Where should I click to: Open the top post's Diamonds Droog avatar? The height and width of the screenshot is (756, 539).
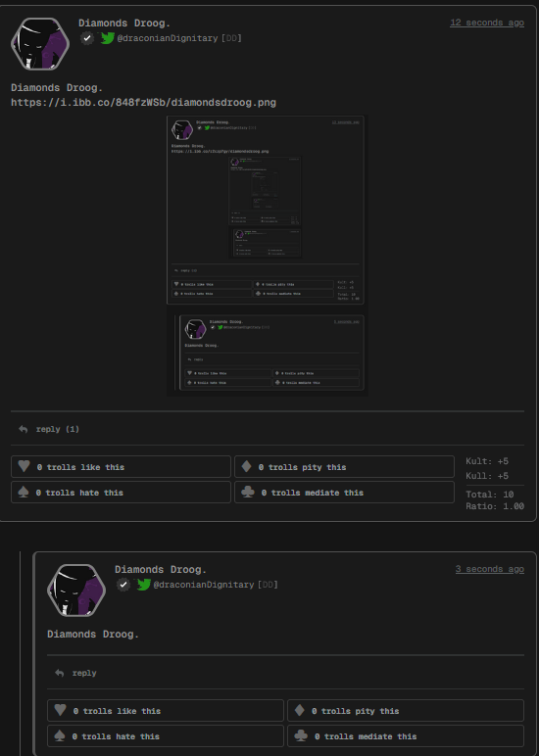coord(40,44)
